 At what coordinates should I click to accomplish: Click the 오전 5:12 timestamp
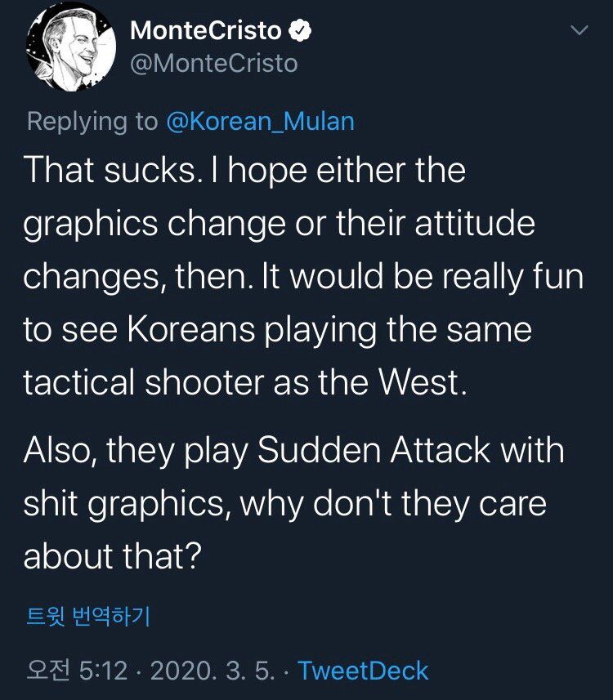(78, 671)
